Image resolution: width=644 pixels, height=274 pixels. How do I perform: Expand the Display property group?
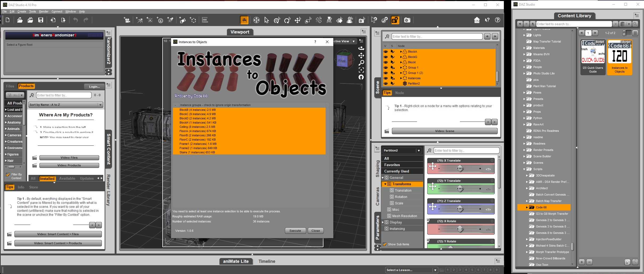pyautogui.click(x=383, y=222)
